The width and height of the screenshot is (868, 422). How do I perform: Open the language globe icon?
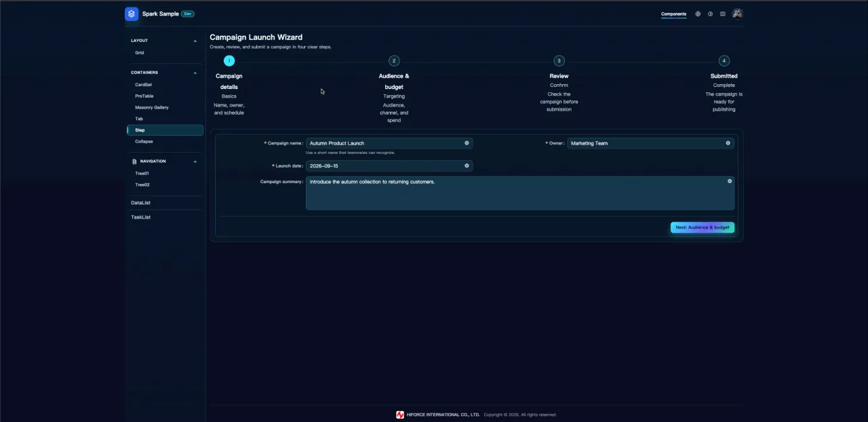[x=698, y=14]
